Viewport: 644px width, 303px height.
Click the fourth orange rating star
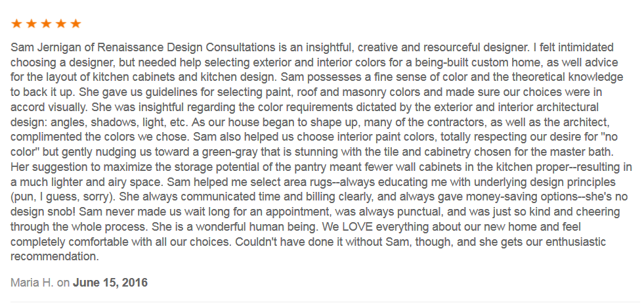click(61, 24)
